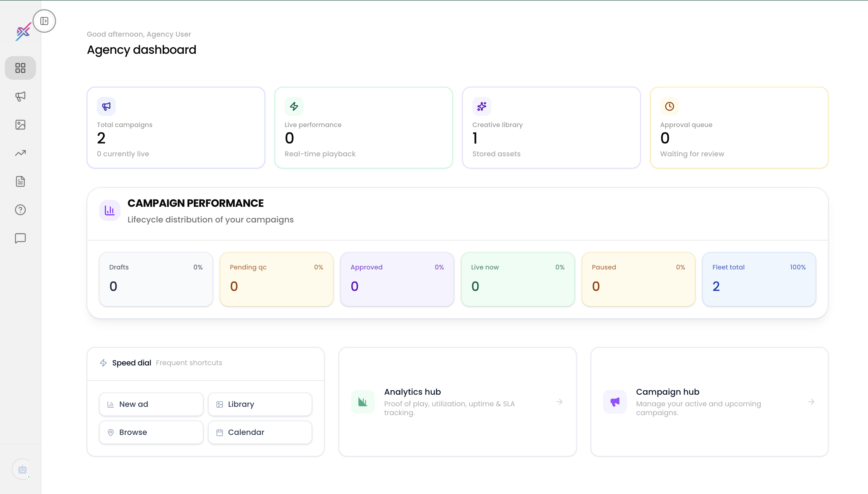The width and height of the screenshot is (868, 494).
Task: Click the bar chart icon beside Campaign Performance
Action: click(x=110, y=210)
